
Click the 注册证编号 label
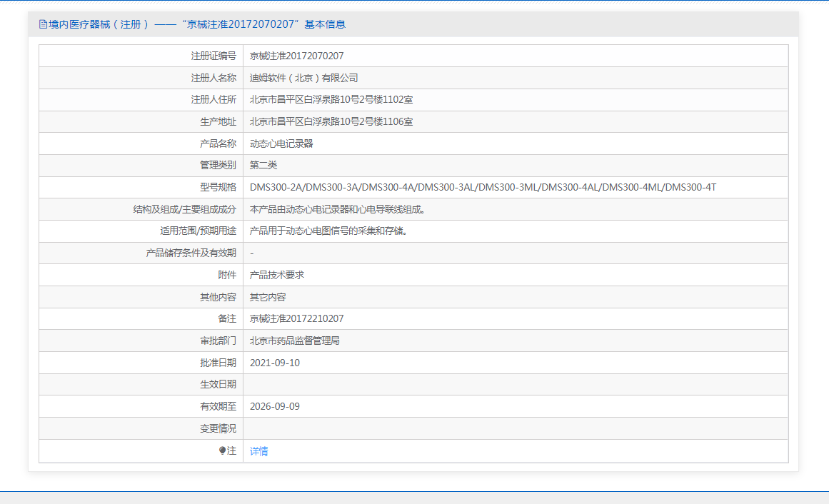pos(213,56)
